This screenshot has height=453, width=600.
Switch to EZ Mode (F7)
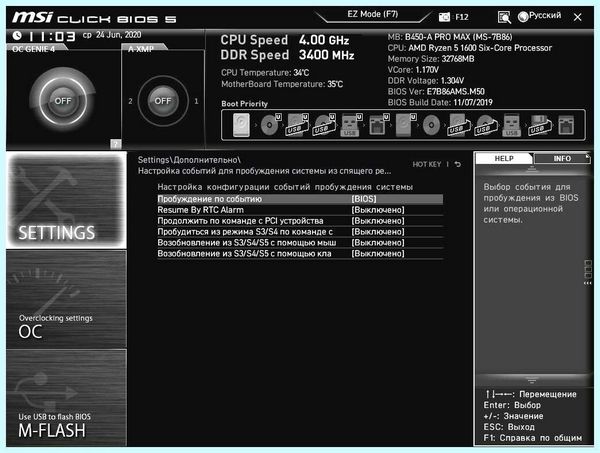coord(373,15)
